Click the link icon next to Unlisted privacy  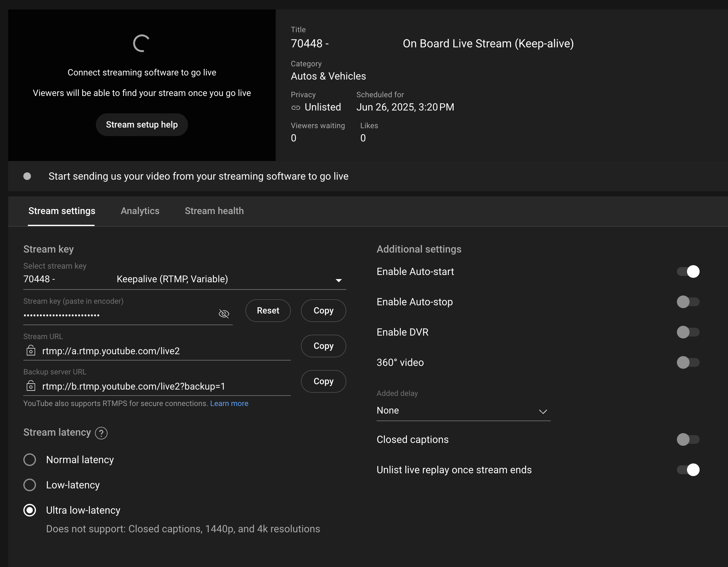[x=296, y=107]
